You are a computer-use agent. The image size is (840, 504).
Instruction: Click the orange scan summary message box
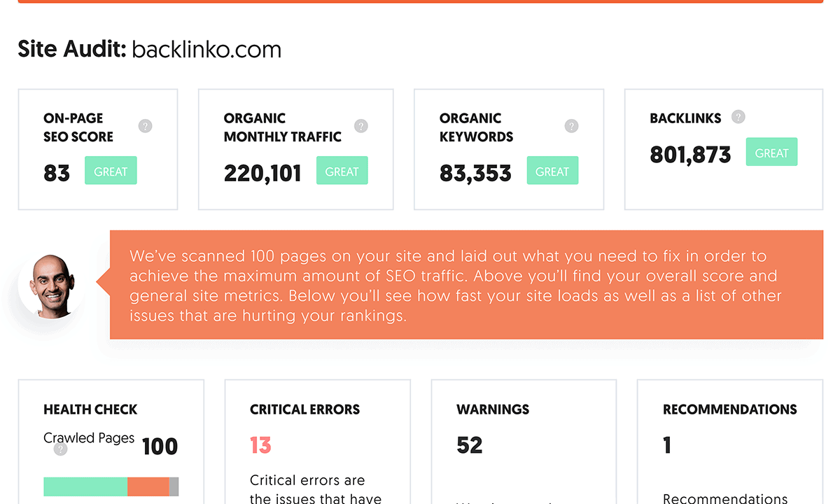(465, 285)
